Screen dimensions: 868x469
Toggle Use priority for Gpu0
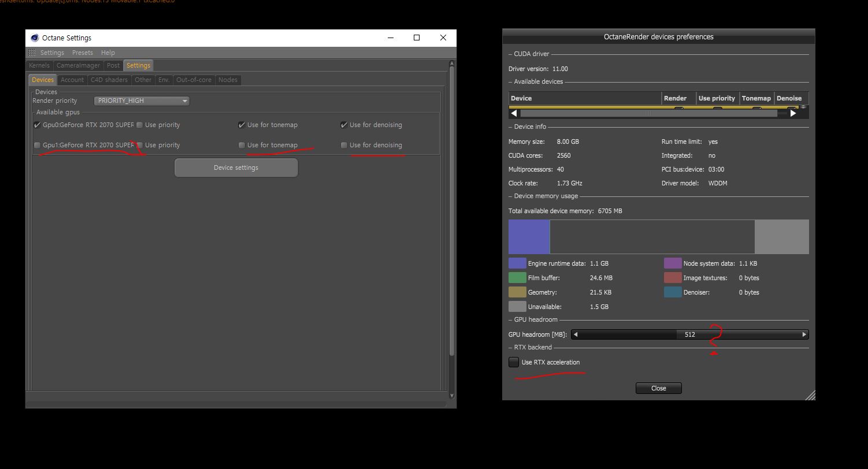139,125
